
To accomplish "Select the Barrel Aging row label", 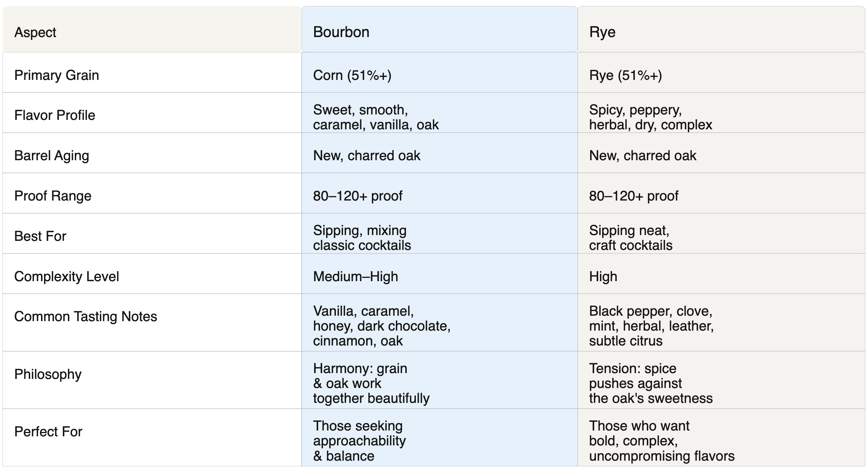I will click(x=52, y=155).
